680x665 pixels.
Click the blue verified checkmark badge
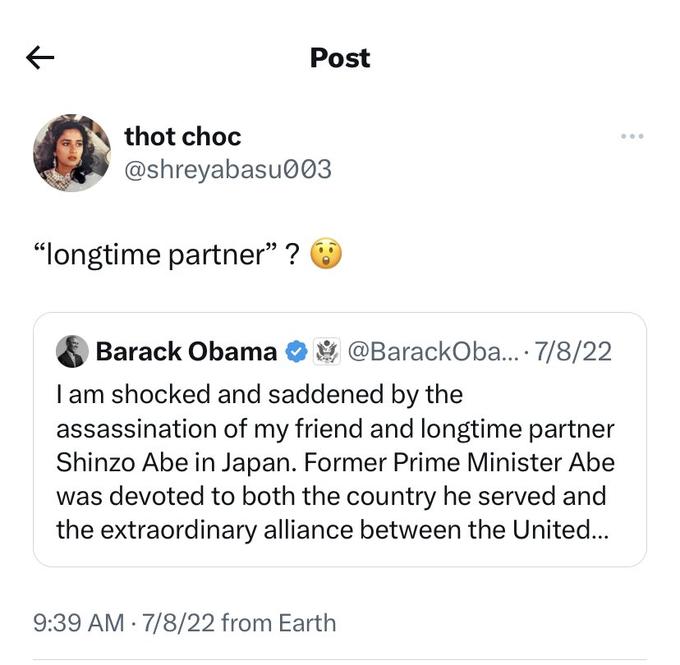click(296, 351)
